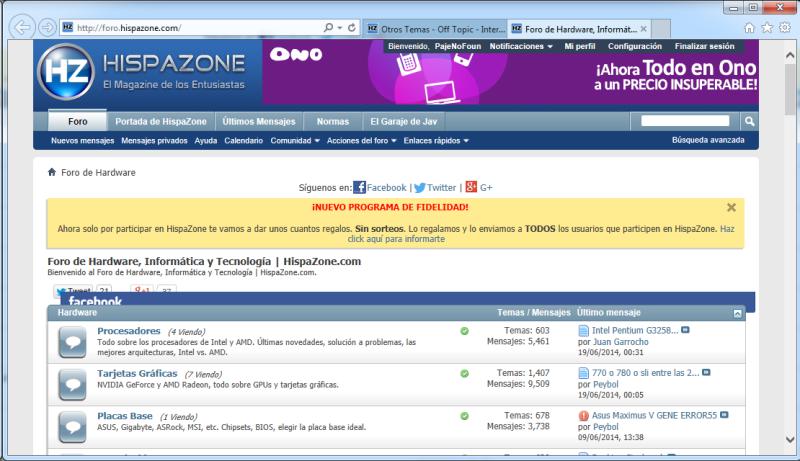Open Nuevos mensajes link
This screenshot has height=461, width=800.
pyautogui.click(x=83, y=140)
